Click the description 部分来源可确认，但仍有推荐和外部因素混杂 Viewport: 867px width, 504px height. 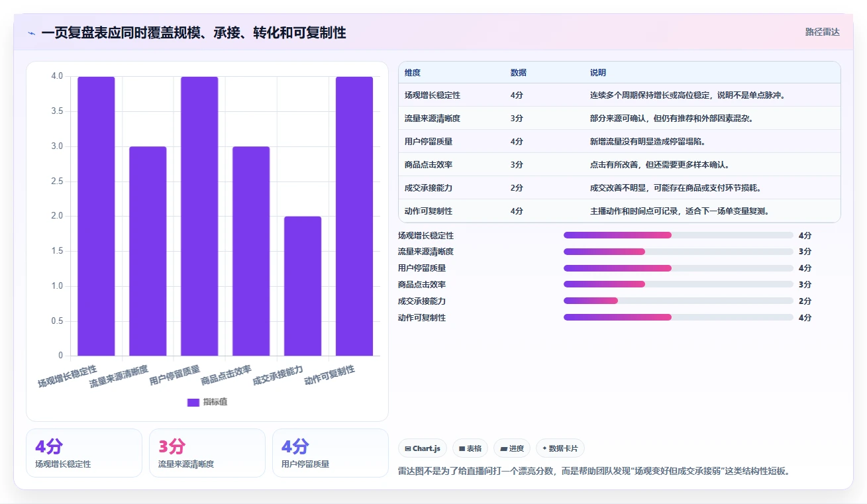click(x=672, y=119)
